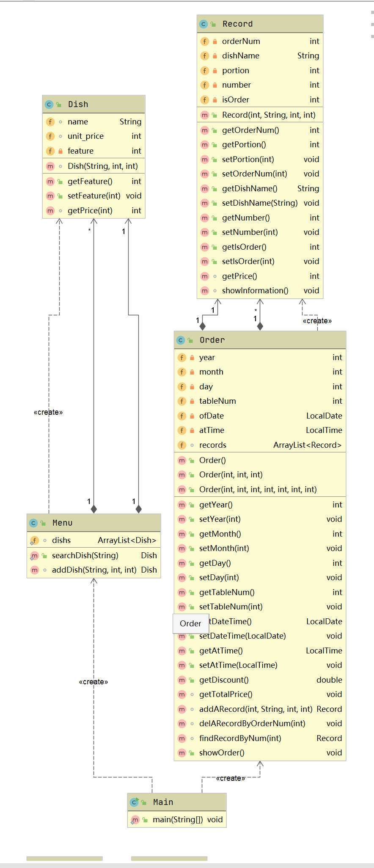Select the Record class header

coord(260,24)
